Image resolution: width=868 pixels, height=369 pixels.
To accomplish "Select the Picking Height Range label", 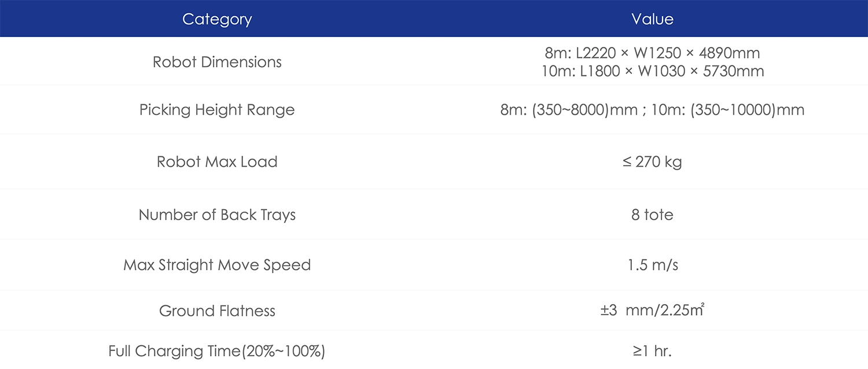I will click(217, 110).
